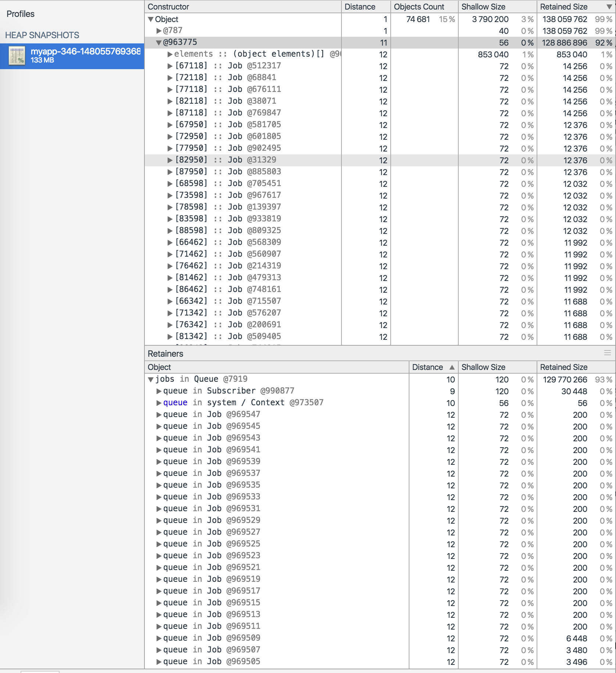The image size is (616, 673).
Task: Select the [66462] :: Job @568309 row
Action: tap(380, 243)
